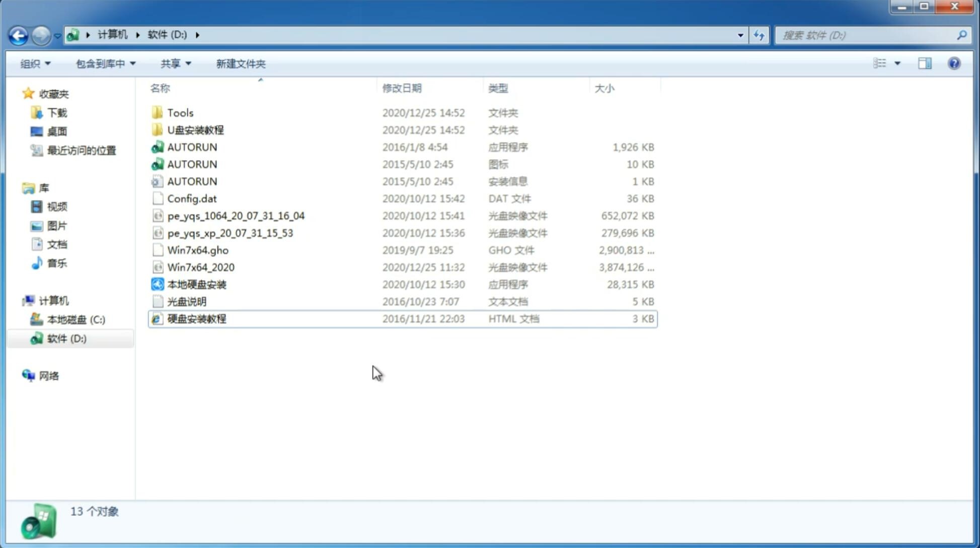Open pe_yqs_1064 disc image file

[236, 216]
